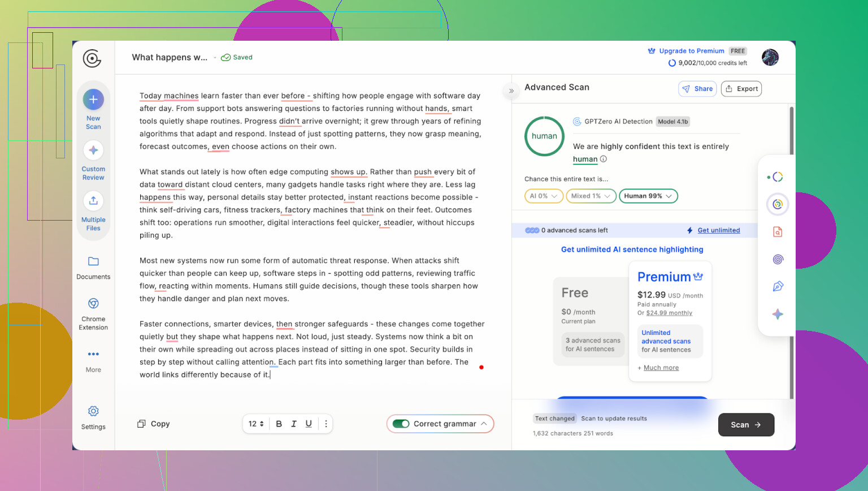Toggle underline formatting
This screenshot has width=868, height=491.
pos(309,424)
